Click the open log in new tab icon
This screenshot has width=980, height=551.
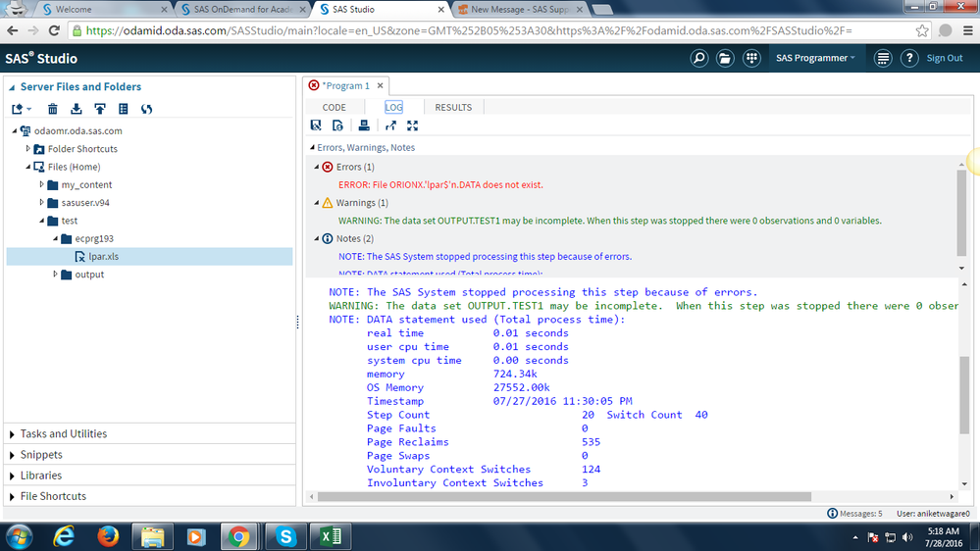(x=390, y=125)
